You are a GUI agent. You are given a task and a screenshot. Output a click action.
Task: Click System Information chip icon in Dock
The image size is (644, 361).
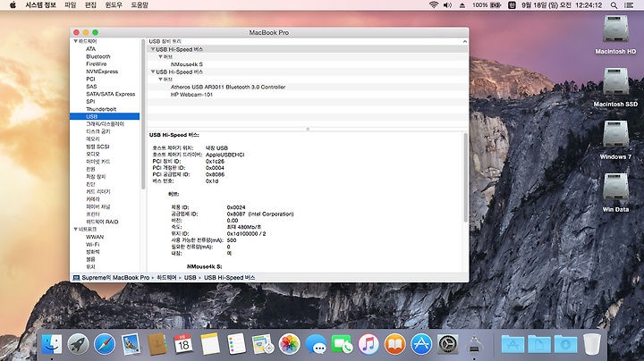[474, 343]
